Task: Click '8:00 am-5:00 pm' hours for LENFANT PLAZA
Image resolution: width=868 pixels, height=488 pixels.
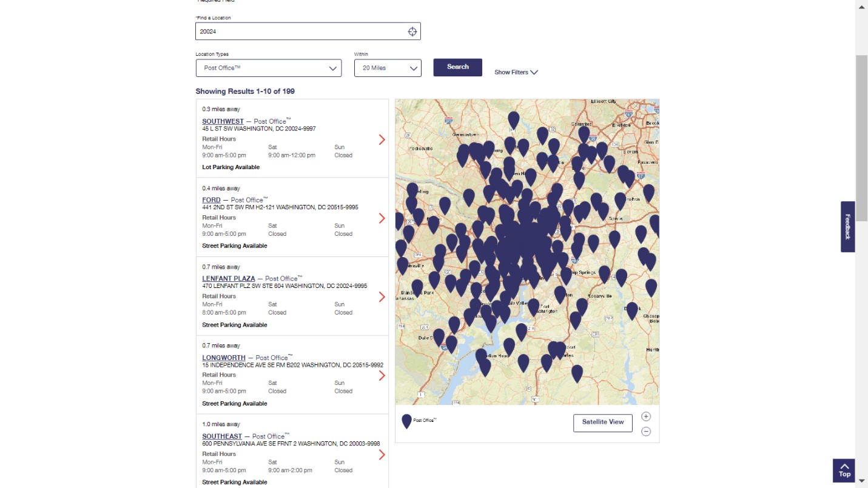Action: (224, 313)
